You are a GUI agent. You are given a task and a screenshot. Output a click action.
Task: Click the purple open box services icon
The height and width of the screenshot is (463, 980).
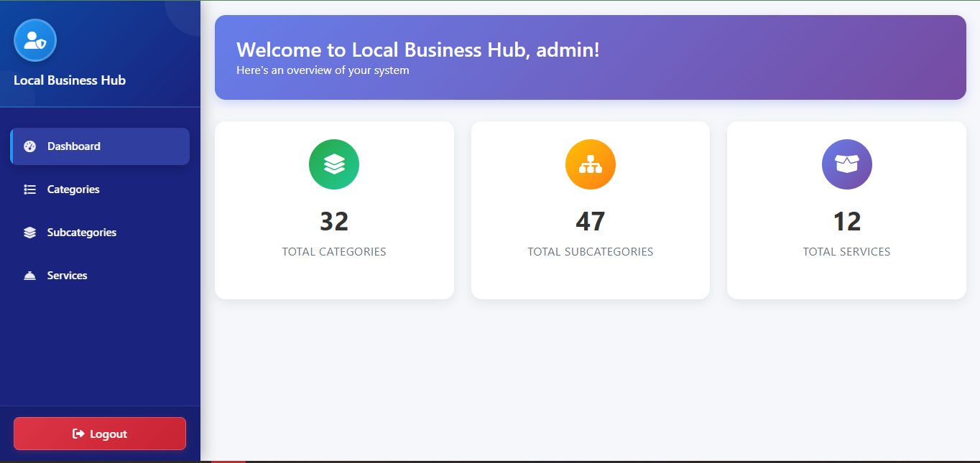click(846, 164)
